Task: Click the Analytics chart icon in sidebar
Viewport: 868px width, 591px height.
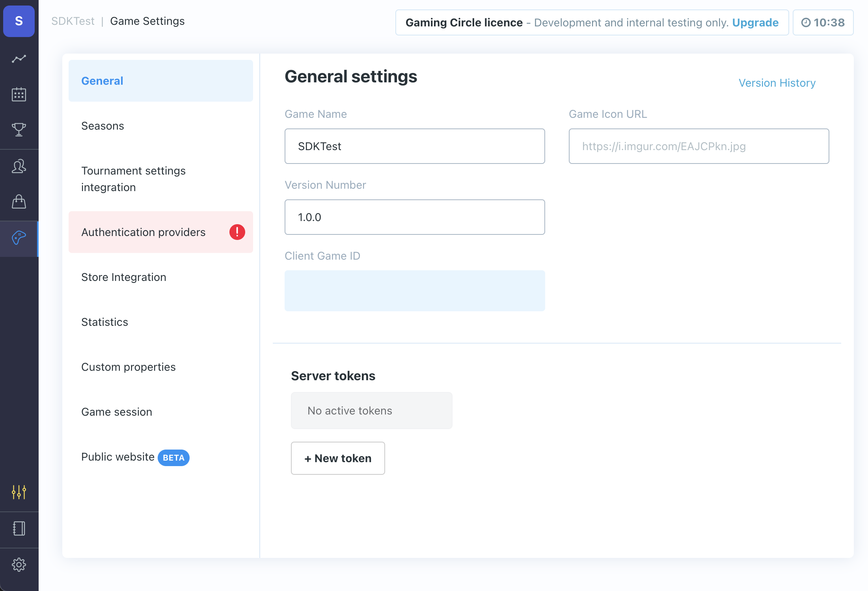Action: [19, 59]
